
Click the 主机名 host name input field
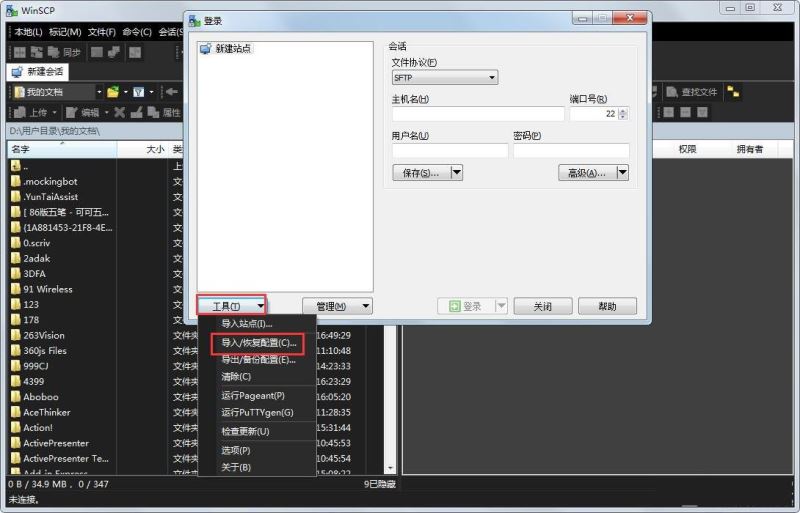tap(477, 114)
